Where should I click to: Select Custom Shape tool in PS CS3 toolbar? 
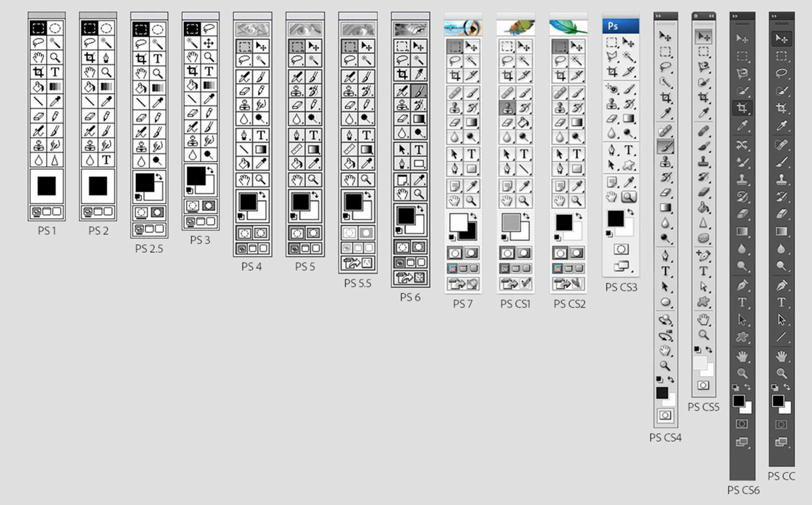point(630,164)
